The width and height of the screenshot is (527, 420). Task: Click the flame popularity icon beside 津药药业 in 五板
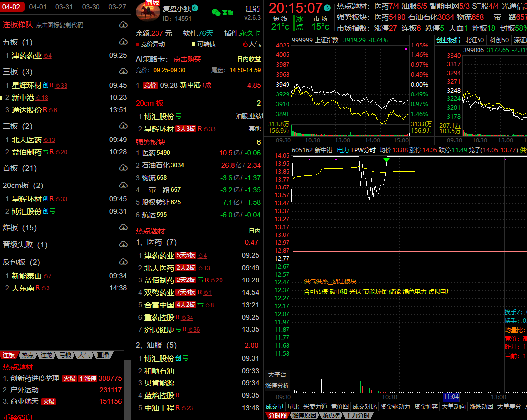pyautogui.click(x=48, y=56)
